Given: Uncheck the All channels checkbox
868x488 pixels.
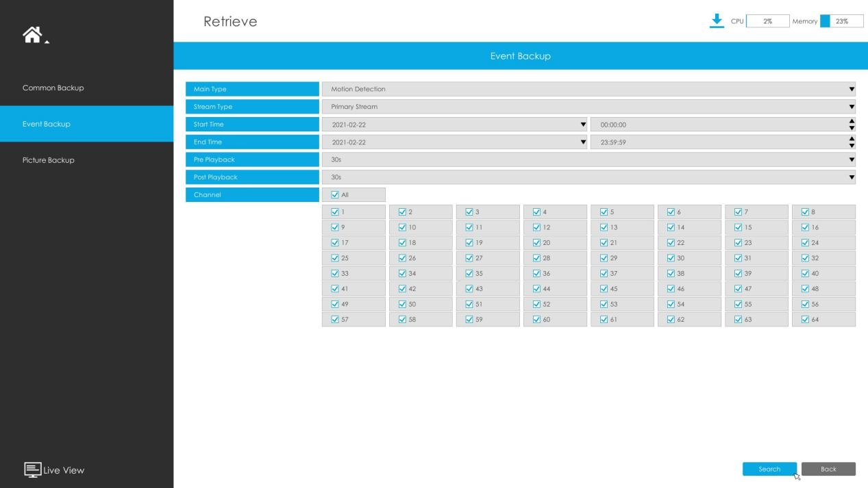Looking at the screenshot, I should [335, 195].
